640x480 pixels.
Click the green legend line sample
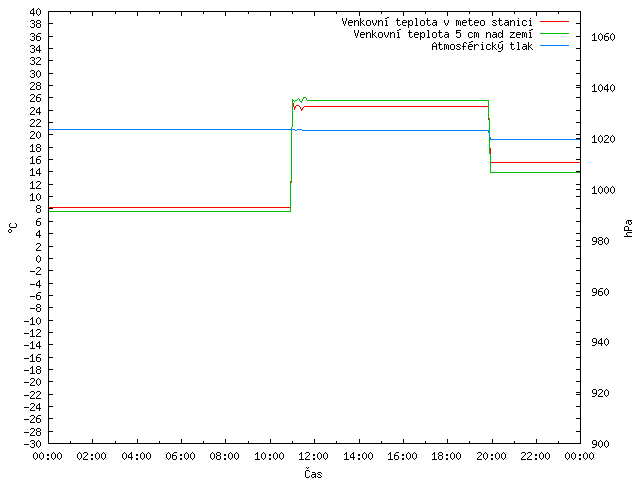coord(554,33)
